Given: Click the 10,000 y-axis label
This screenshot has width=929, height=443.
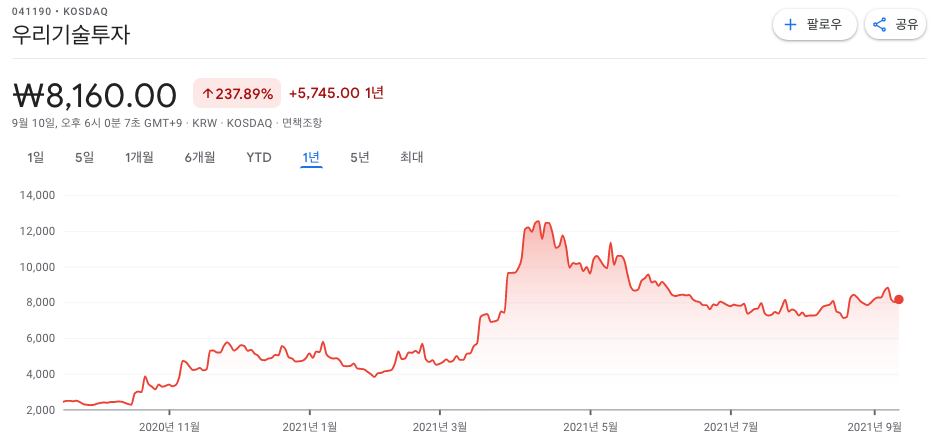Looking at the screenshot, I should pyautogui.click(x=38, y=267).
